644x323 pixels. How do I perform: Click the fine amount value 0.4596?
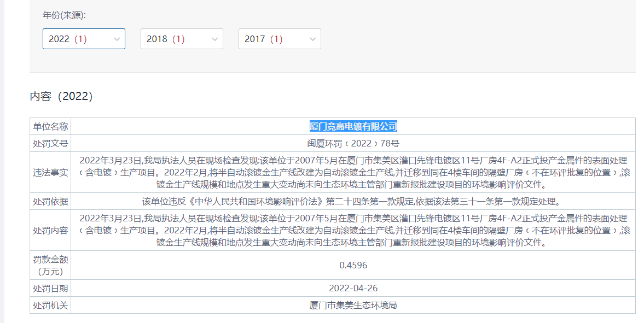point(353,266)
